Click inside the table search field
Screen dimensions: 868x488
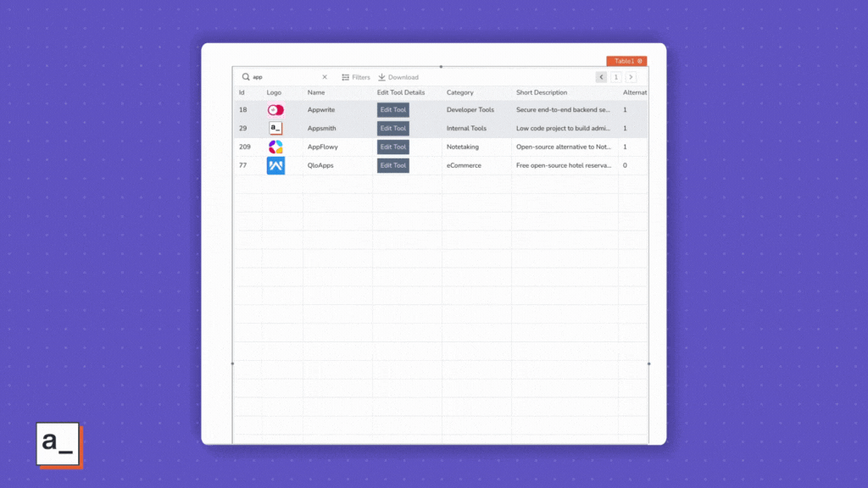[284, 77]
